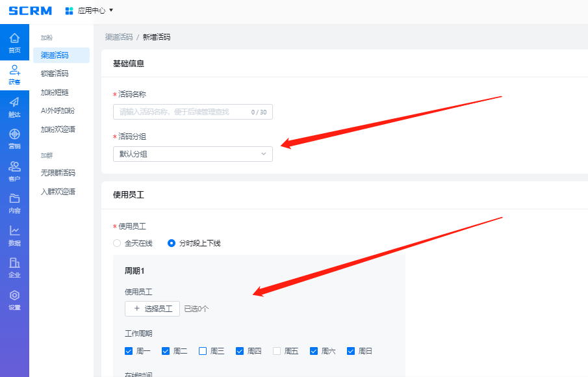Click the 渠道活码 breadcrumb link
Image resolution: width=588 pixels, height=377 pixels.
point(119,37)
